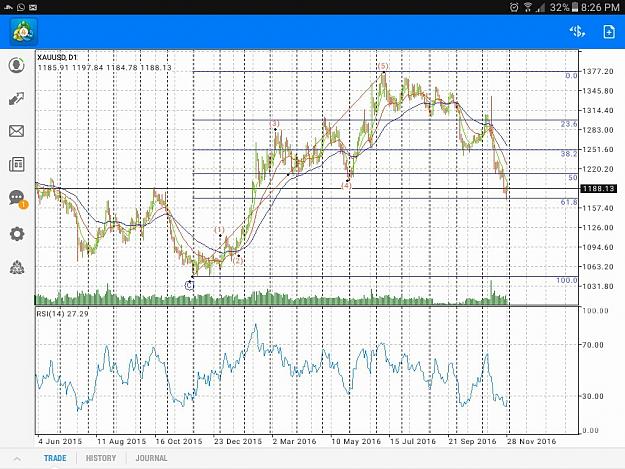625x469 pixels.
Task: Tap the 61.8 Fibonacci level label
Action: tap(569, 202)
